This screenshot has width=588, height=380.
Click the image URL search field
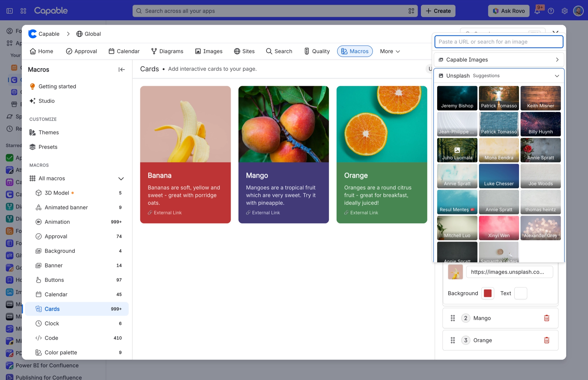[499, 42]
